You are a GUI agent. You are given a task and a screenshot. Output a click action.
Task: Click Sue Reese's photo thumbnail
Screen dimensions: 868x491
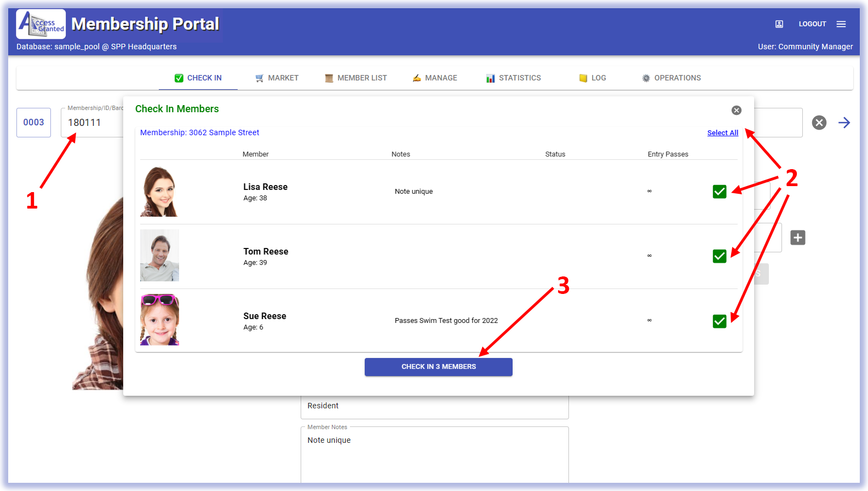click(159, 320)
